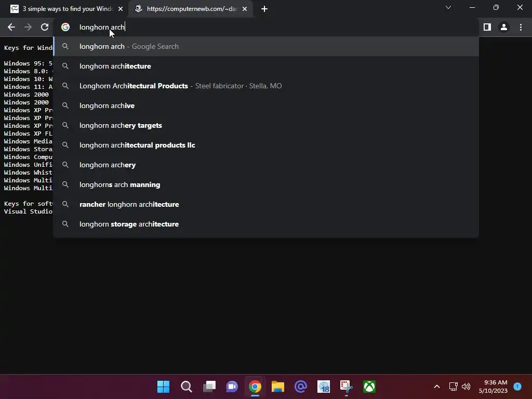
Task: Open the blue @ mail app on taskbar
Action: point(301,387)
